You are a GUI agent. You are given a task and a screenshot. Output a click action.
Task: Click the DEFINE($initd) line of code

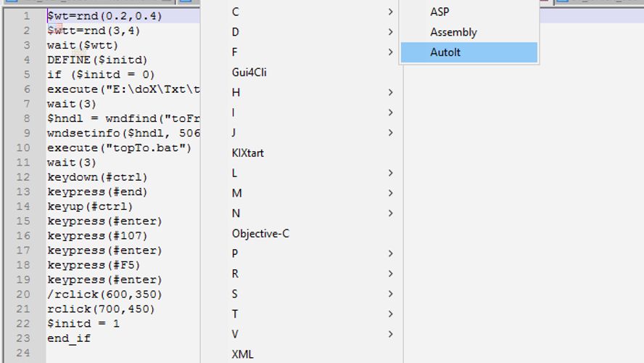click(97, 60)
